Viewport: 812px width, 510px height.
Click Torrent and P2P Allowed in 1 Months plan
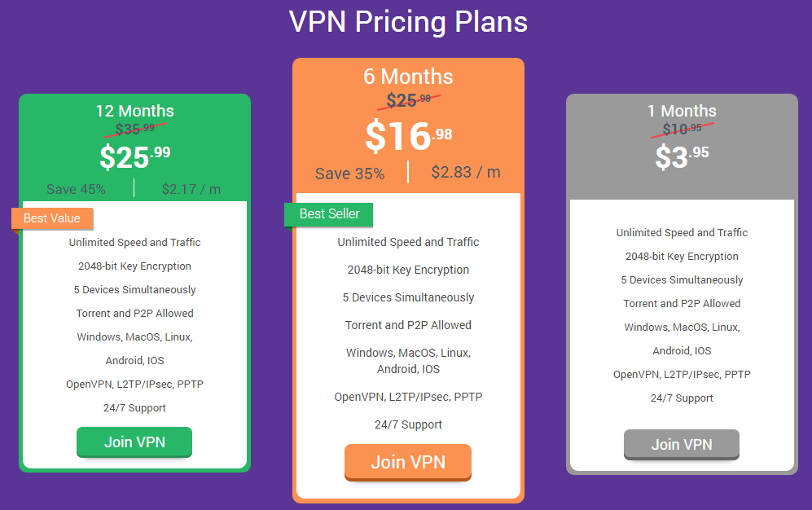[x=682, y=303]
